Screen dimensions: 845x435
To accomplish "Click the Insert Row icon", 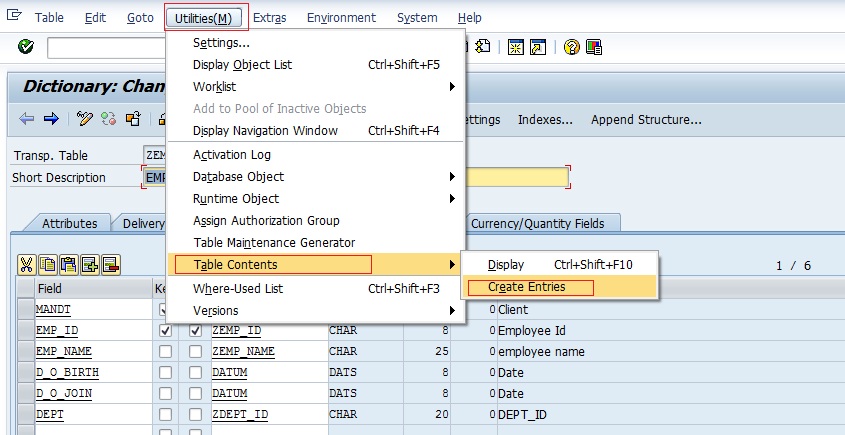I will [x=90, y=265].
